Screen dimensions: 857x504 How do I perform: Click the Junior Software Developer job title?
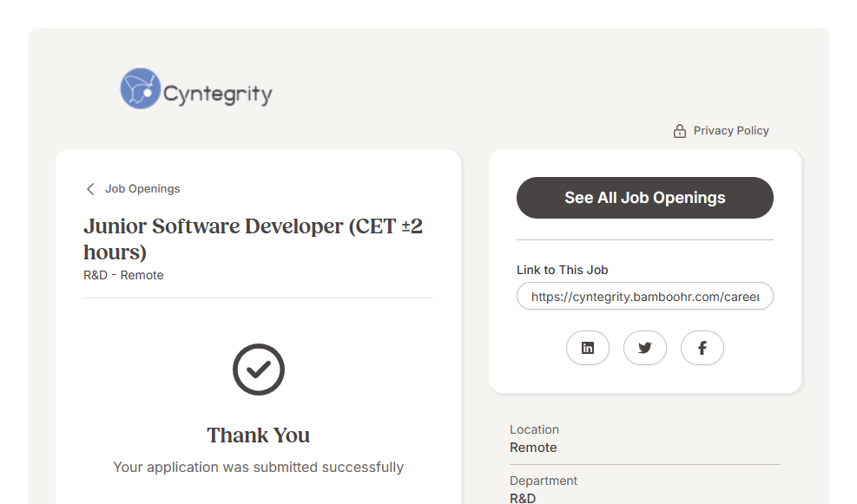pos(253,239)
